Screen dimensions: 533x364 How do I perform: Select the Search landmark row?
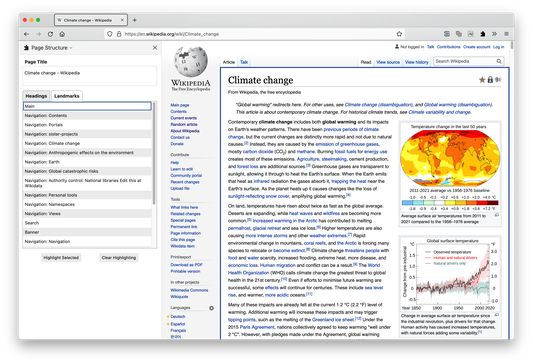click(x=87, y=223)
